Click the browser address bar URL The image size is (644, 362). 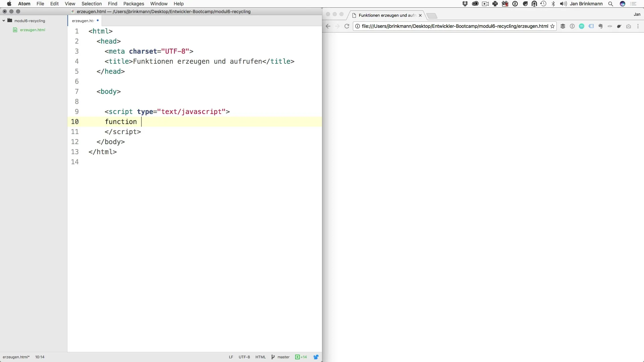click(x=455, y=26)
